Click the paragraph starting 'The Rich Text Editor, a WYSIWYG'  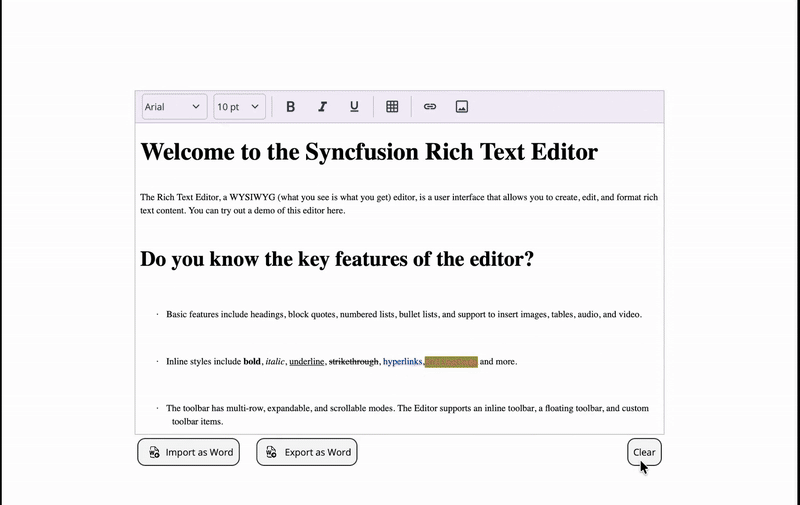tap(399, 204)
